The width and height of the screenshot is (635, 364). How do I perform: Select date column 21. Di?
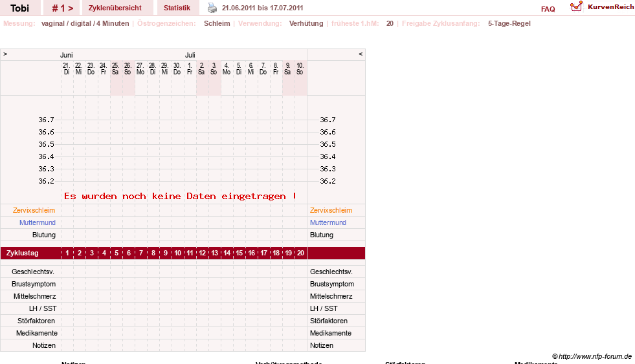(x=67, y=69)
